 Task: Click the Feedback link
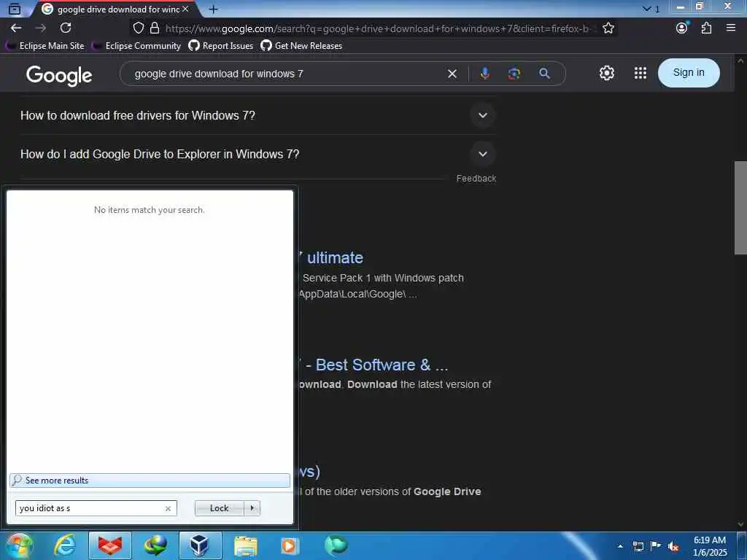476,178
